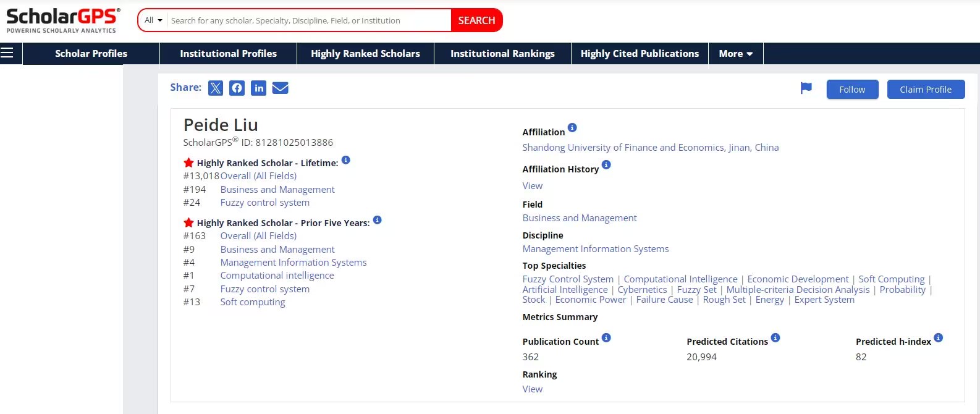Expand the More navigation menu
980x414 pixels.
[x=735, y=54]
